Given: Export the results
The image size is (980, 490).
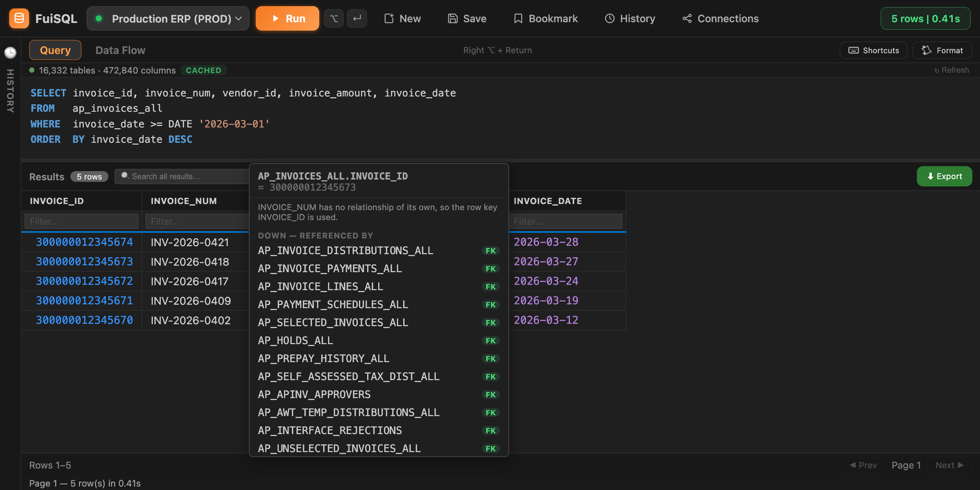Looking at the screenshot, I should 944,176.
